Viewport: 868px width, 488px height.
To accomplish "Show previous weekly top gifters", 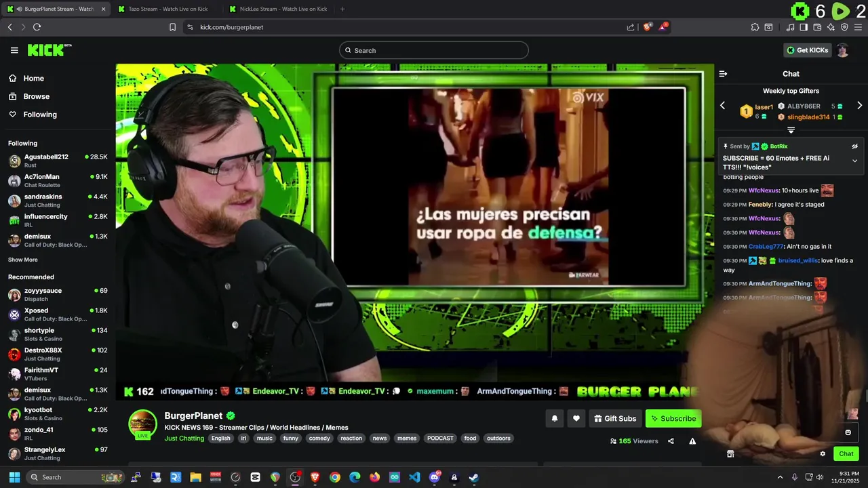I will [722, 106].
